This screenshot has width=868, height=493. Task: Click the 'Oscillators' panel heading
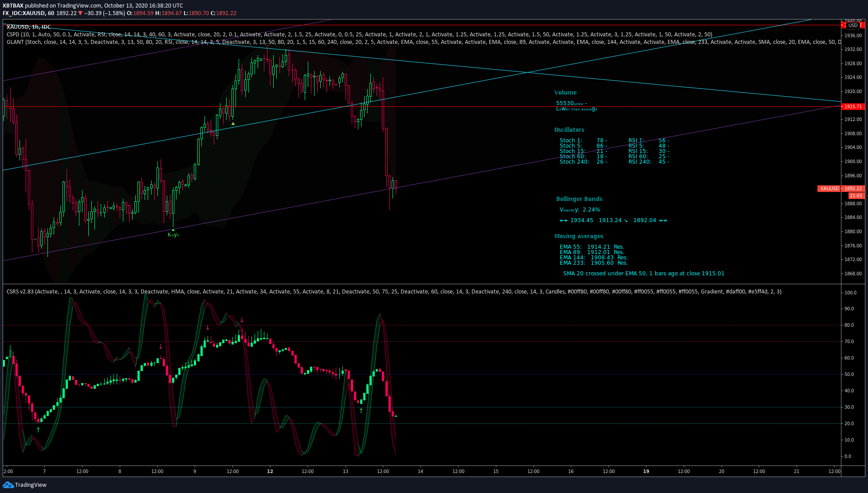[x=569, y=130]
